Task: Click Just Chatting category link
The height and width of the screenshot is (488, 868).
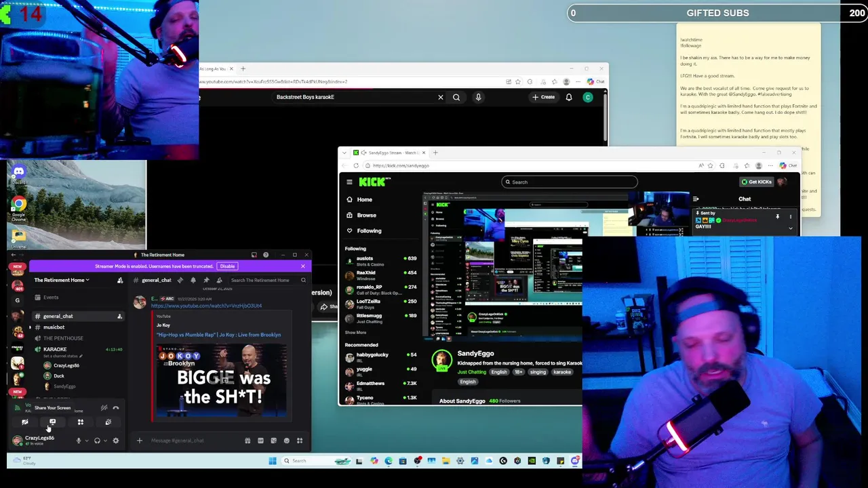Action: 471,372
